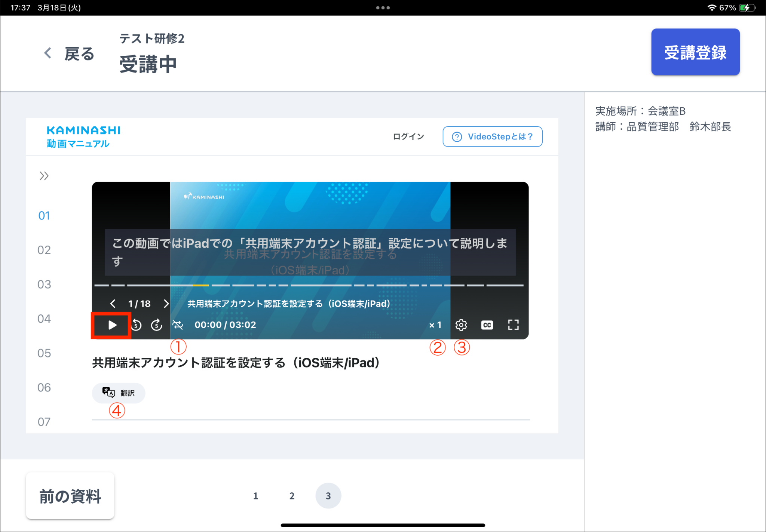Select chapter 01 in the sidebar
This screenshot has height=532, width=766.
click(x=44, y=216)
